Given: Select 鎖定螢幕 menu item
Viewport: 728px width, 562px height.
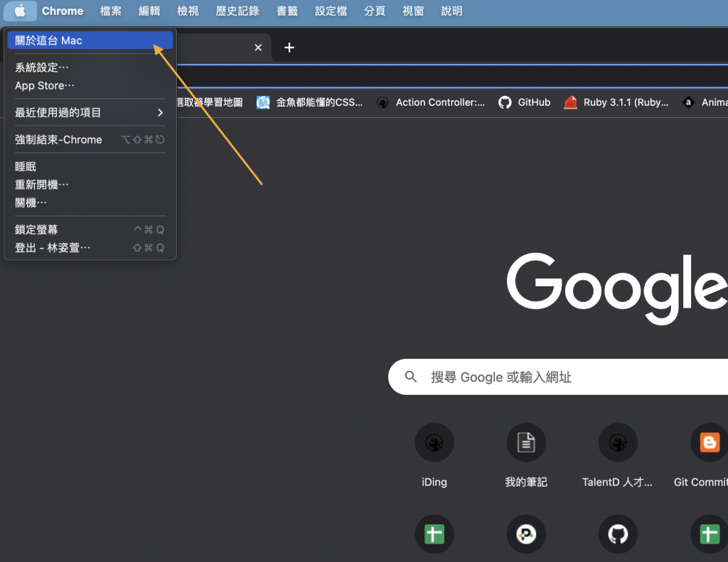Looking at the screenshot, I should pyautogui.click(x=90, y=229).
